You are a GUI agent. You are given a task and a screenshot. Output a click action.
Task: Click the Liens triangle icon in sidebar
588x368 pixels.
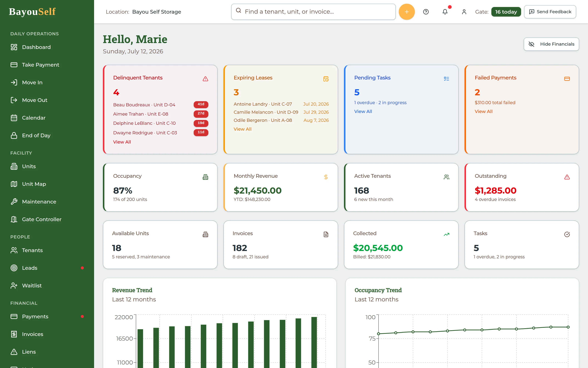point(14,352)
